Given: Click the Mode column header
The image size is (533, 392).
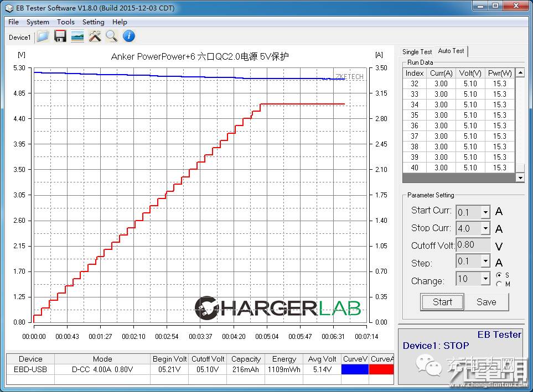Looking at the screenshot, I should pyautogui.click(x=102, y=359).
